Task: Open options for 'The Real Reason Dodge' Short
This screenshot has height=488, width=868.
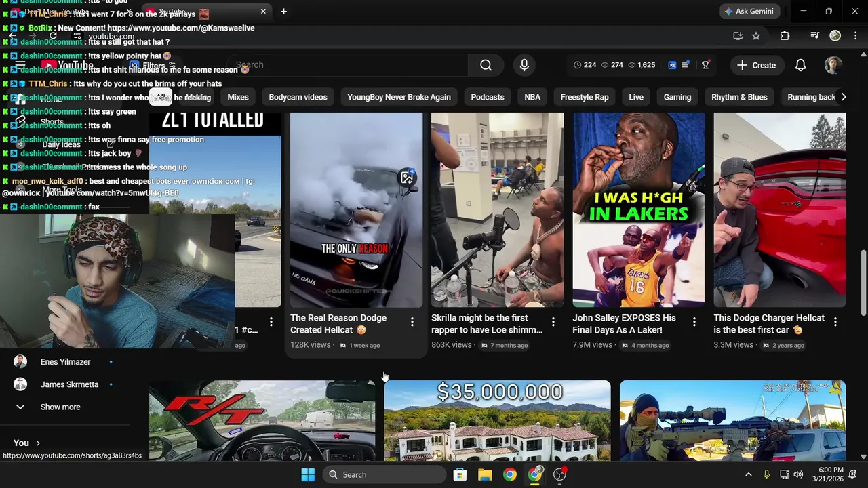Action: tap(412, 322)
